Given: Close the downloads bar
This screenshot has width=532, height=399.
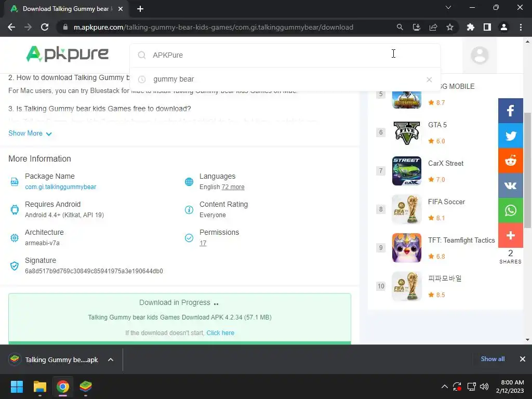Looking at the screenshot, I should (x=523, y=359).
